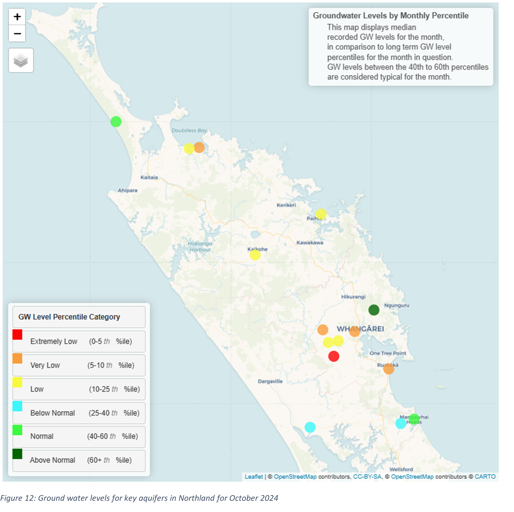The width and height of the screenshot is (514, 512).
Task: Open the CC-BY-SA license link
Action: (367, 477)
